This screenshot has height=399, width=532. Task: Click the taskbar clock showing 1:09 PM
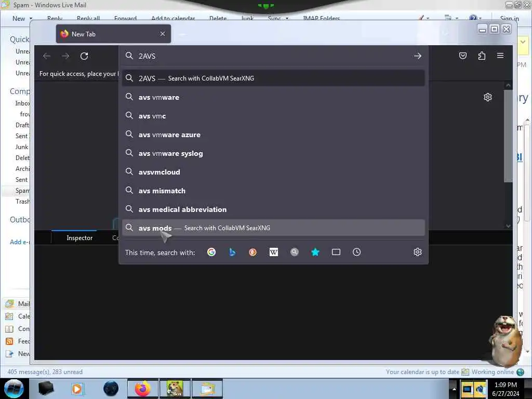click(x=506, y=389)
